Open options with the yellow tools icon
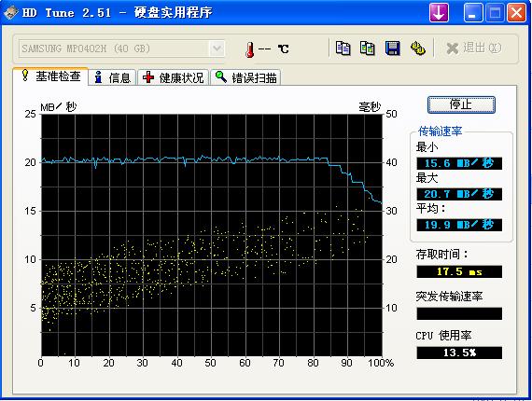532x401 pixels. tap(417, 48)
